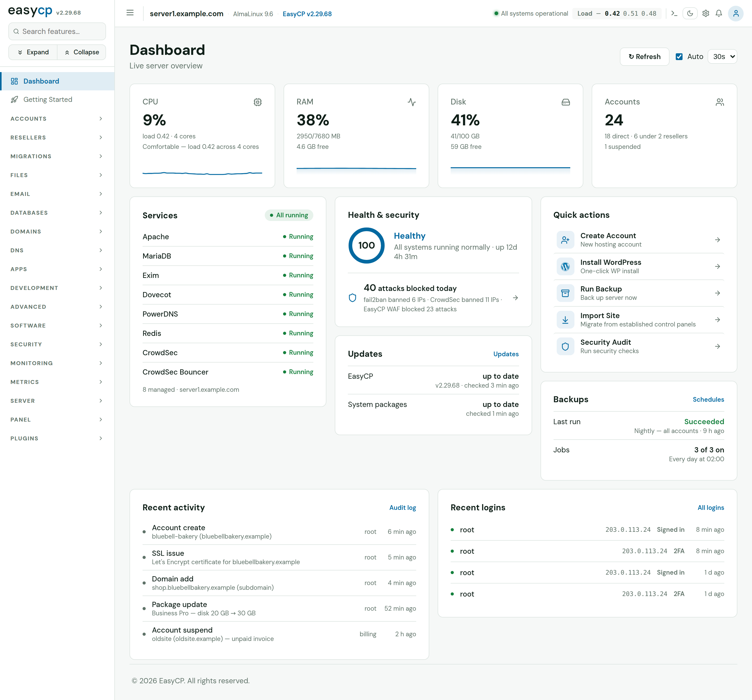Click the Disk drive icon
Image resolution: width=752 pixels, height=700 pixels.
click(566, 102)
